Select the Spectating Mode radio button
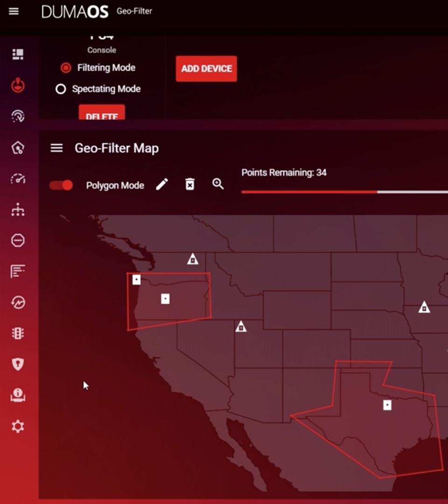Image resolution: width=448 pixels, height=504 pixels. [x=61, y=89]
